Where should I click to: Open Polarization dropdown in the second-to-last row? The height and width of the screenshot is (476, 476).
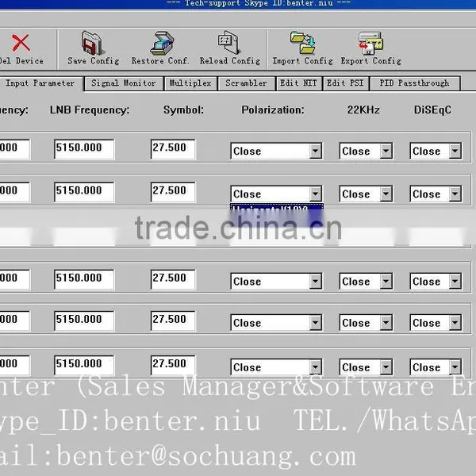[x=316, y=323]
